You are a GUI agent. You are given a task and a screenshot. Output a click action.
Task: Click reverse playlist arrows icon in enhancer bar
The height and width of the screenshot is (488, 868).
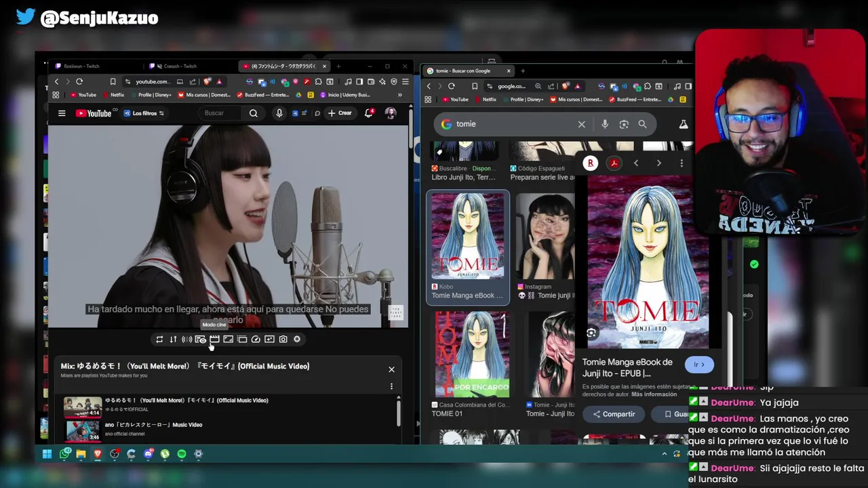click(173, 339)
